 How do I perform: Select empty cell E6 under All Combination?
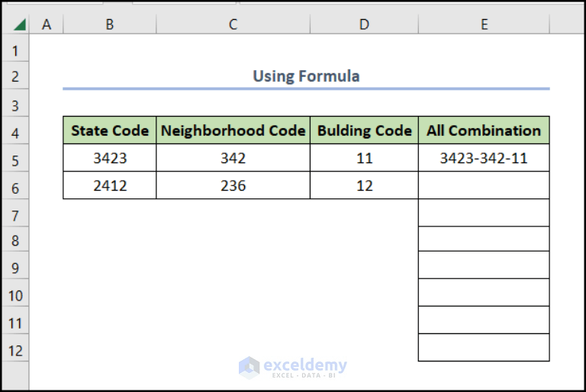coord(484,185)
